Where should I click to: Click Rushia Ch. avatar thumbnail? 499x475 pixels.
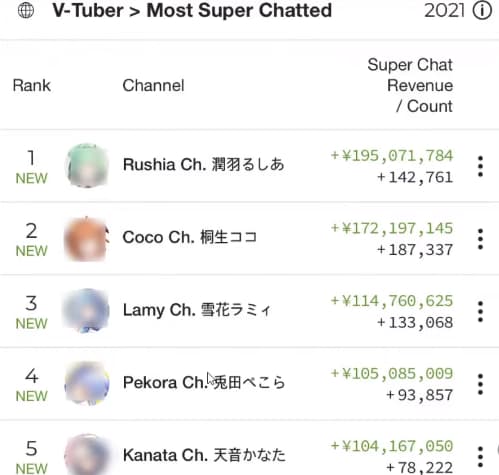[87, 165]
